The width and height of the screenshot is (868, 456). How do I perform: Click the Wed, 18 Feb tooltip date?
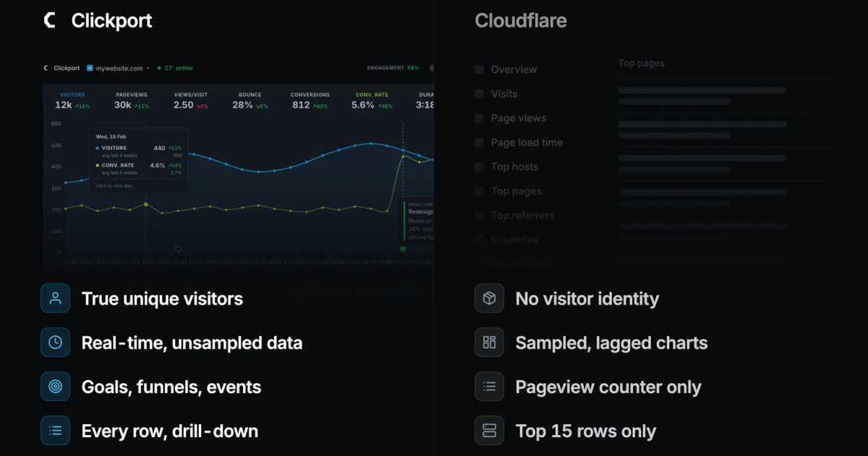pyautogui.click(x=111, y=136)
